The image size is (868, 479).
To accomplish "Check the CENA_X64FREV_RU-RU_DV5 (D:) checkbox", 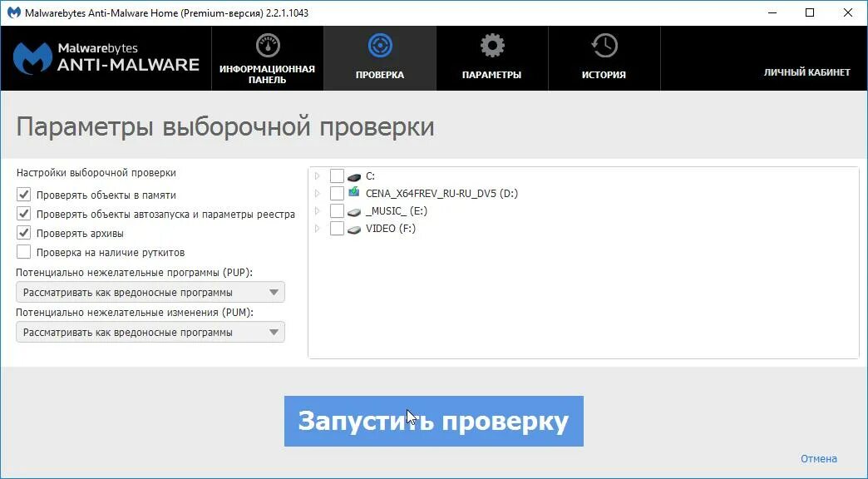I will tap(337, 193).
